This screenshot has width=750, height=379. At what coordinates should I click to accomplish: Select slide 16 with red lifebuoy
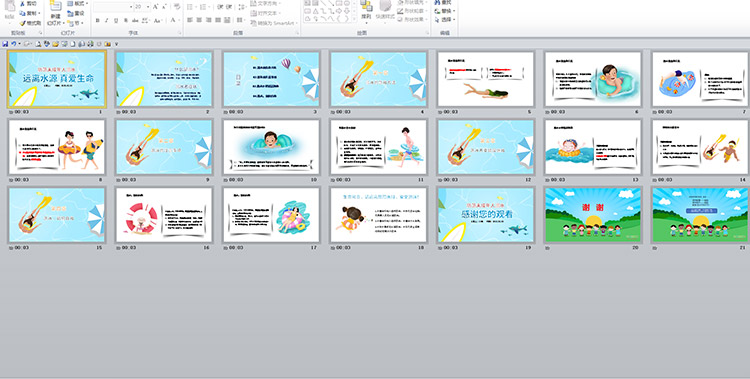164,215
